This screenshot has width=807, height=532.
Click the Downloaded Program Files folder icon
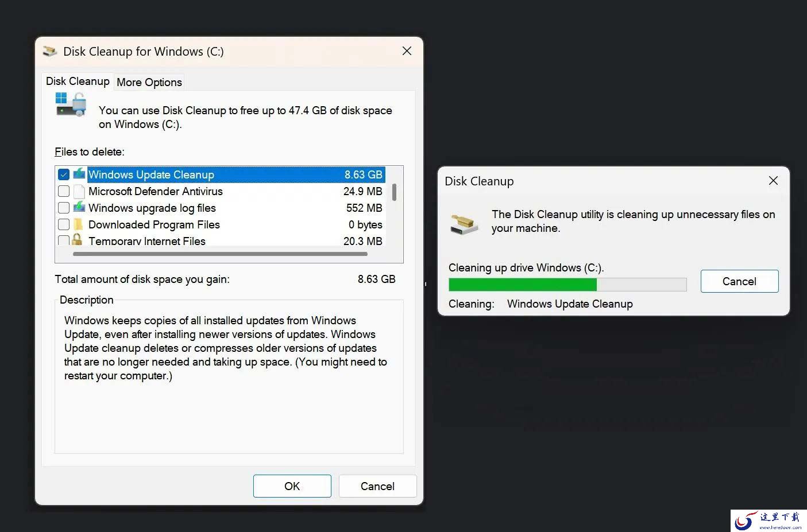coord(79,224)
